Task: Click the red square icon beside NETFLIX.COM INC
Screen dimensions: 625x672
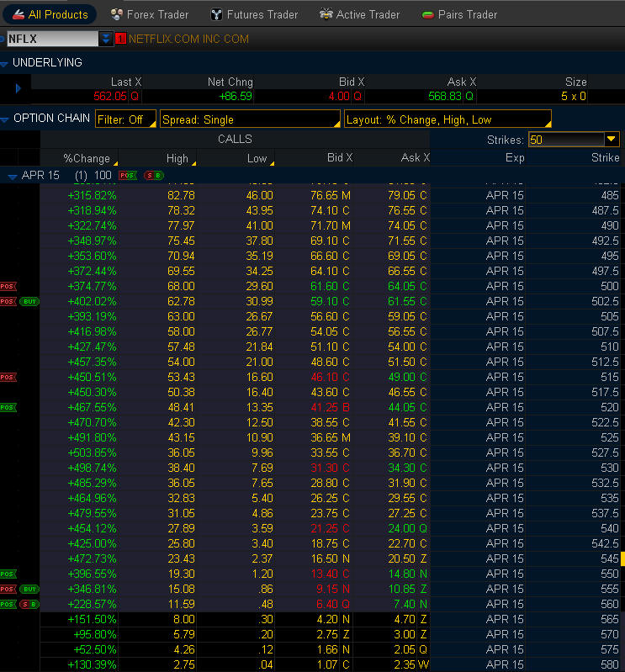Action: (x=120, y=39)
